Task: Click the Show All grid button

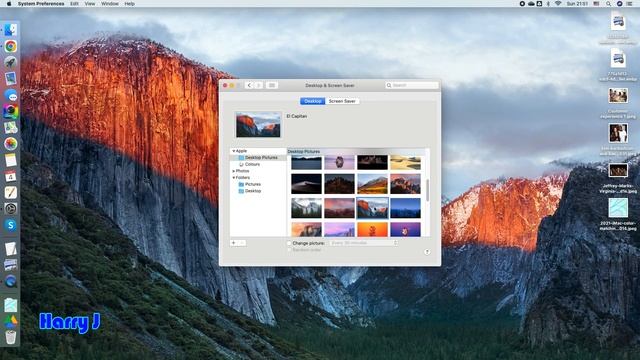Action: point(271,85)
